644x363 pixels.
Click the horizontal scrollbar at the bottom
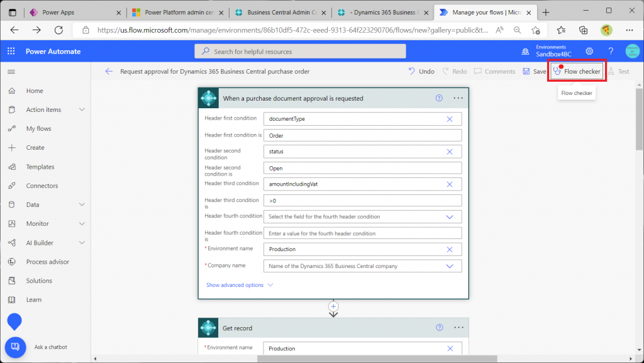[x=377, y=359]
